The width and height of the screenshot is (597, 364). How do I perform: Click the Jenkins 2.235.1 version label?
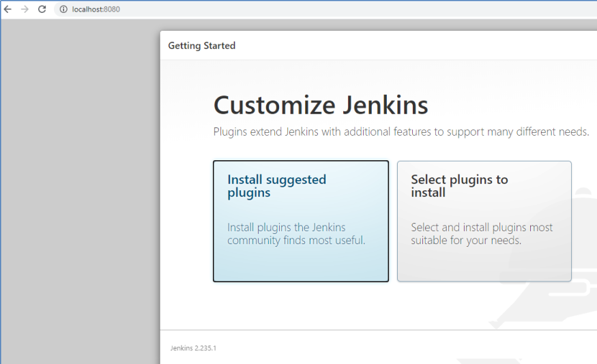[193, 348]
